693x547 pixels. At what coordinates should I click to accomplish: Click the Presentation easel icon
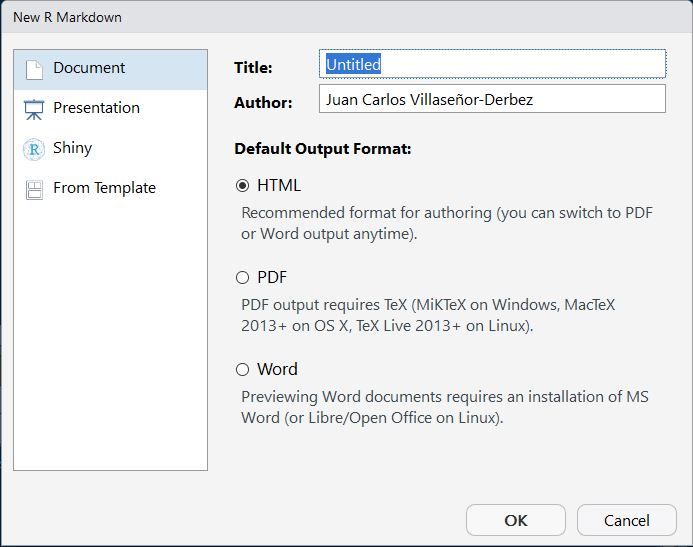click(34, 109)
